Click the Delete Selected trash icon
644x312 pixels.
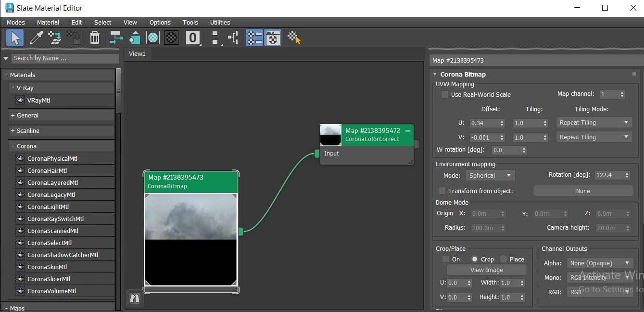coord(95,38)
